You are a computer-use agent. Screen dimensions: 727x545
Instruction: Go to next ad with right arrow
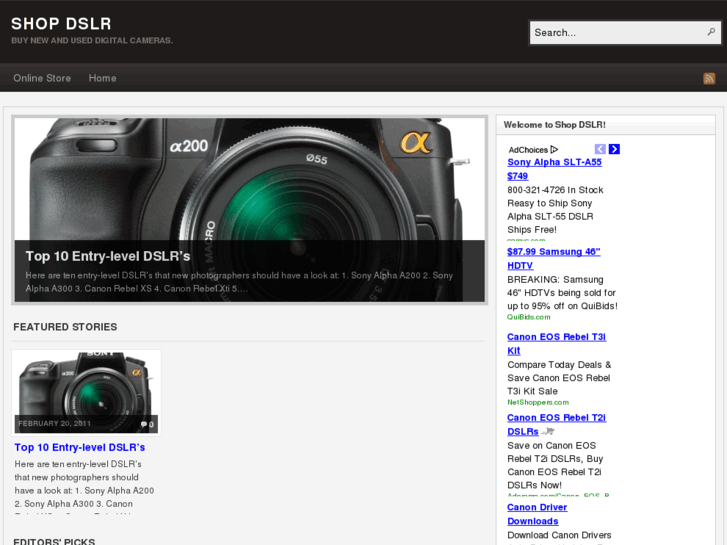coord(614,149)
